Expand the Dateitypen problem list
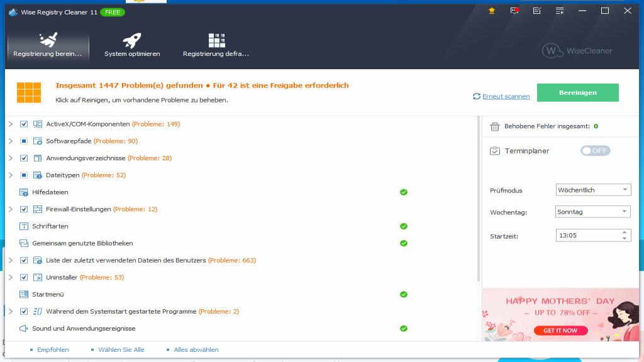This screenshot has height=362, width=644. [x=10, y=175]
